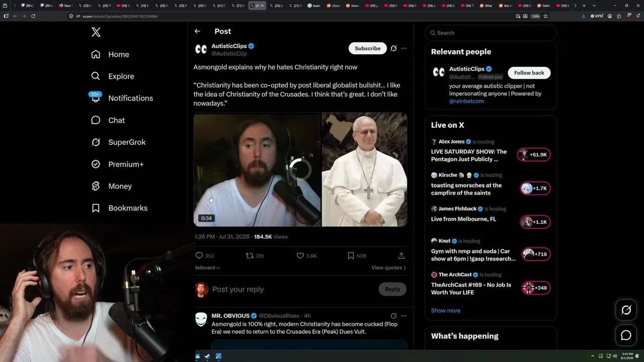The width and height of the screenshot is (644, 362).
Task: Switch to the 'What' Reddit tab
Action: (x=486, y=6)
